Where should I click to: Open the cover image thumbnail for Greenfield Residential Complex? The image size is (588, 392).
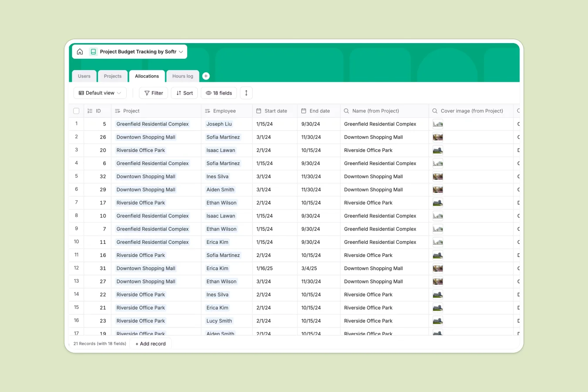pyautogui.click(x=438, y=124)
